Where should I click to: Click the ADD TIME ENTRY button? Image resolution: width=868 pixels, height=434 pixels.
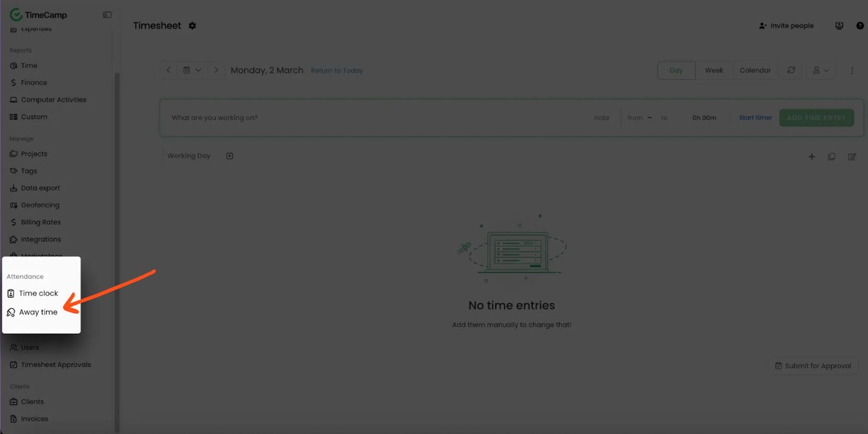(x=816, y=118)
